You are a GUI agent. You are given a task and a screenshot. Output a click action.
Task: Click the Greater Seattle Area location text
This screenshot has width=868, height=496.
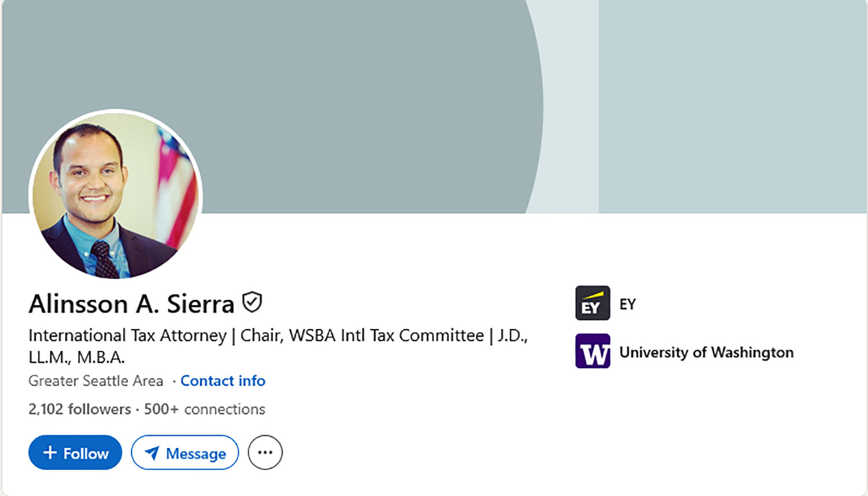click(x=95, y=381)
